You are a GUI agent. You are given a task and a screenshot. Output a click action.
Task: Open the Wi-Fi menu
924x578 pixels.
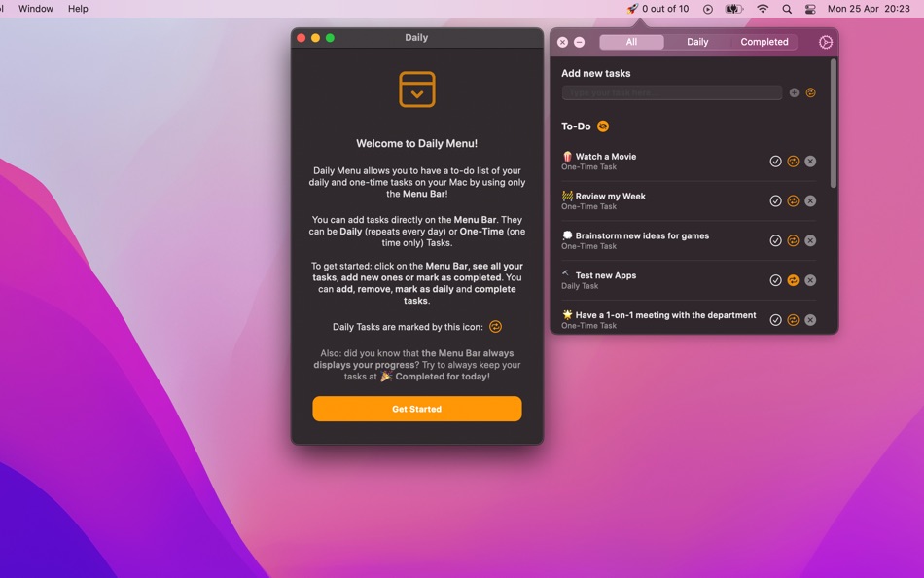[763, 9]
